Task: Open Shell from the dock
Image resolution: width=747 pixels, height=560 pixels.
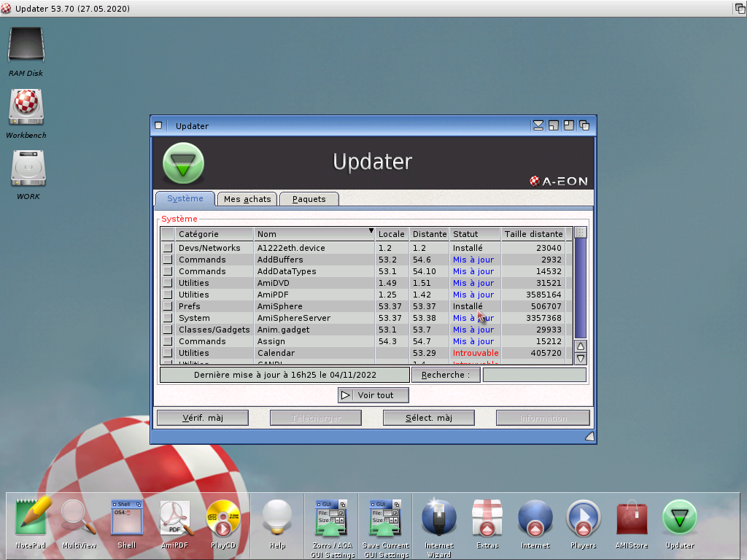Action: coord(127,517)
